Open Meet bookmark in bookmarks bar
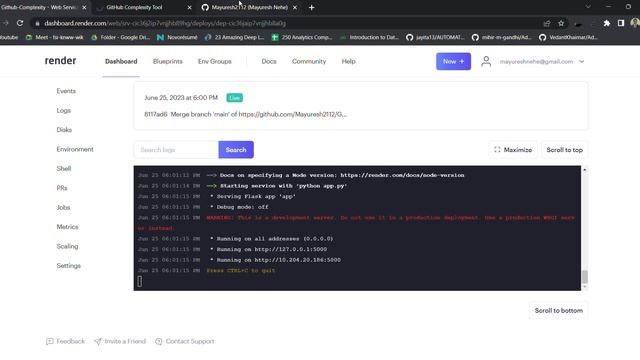 click(55, 37)
